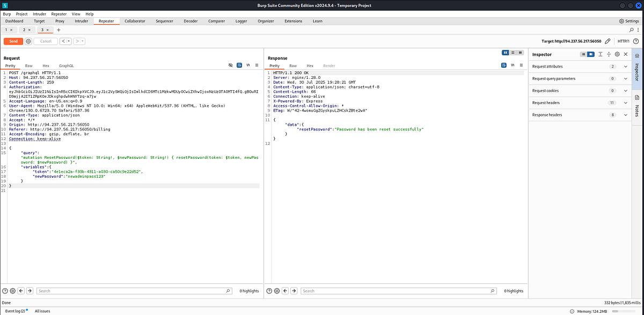Image resolution: width=644 pixels, height=315 pixels.
Task: Switch response layout to side-by-side view
Action: click(x=506, y=53)
